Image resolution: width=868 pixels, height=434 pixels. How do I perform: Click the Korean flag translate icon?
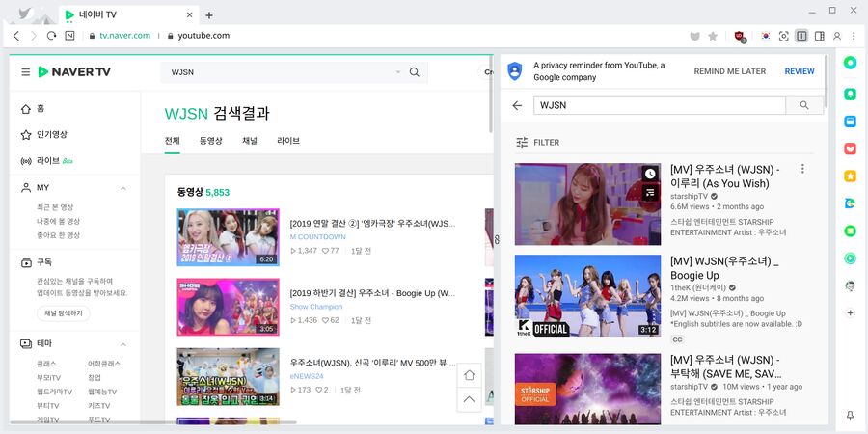(x=766, y=36)
